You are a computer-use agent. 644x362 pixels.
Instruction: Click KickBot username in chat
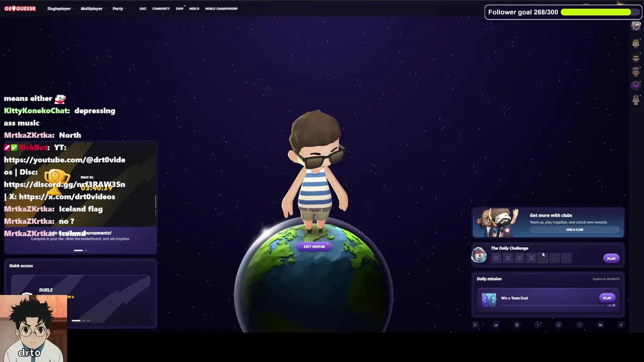[34, 147]
